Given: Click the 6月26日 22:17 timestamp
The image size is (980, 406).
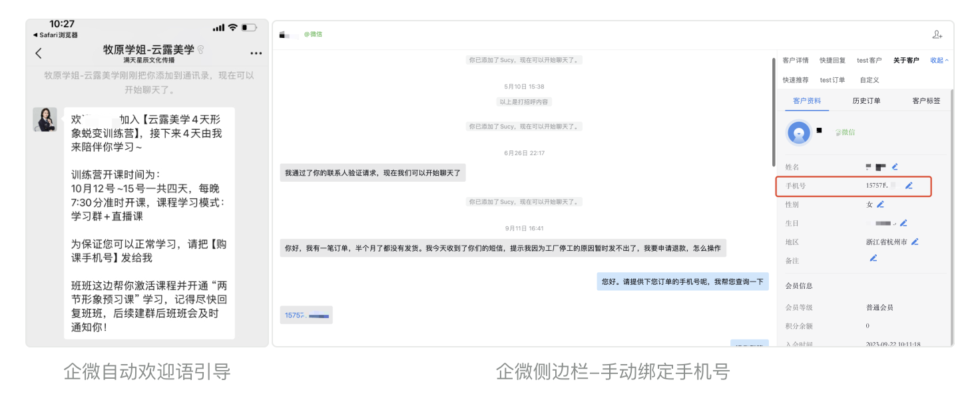Looking at the screenshot, I should pos(525,153).
